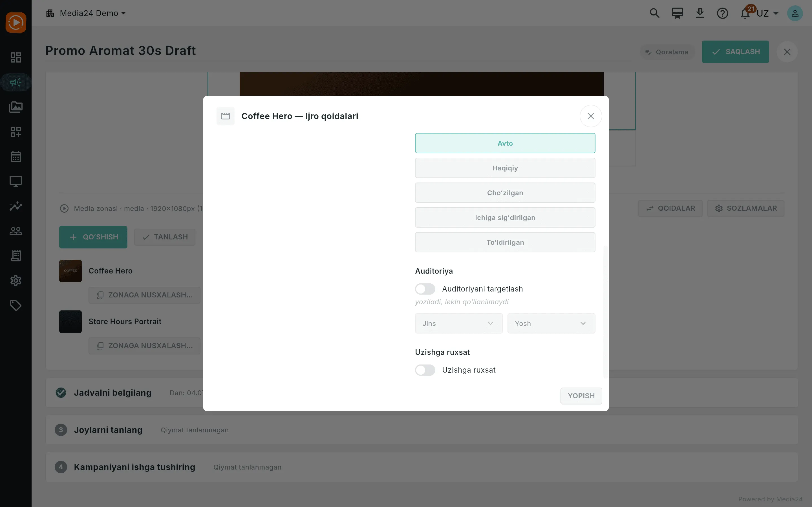Open media library icon in sidebar
812x507 pixels.
(x=16, y=107)
